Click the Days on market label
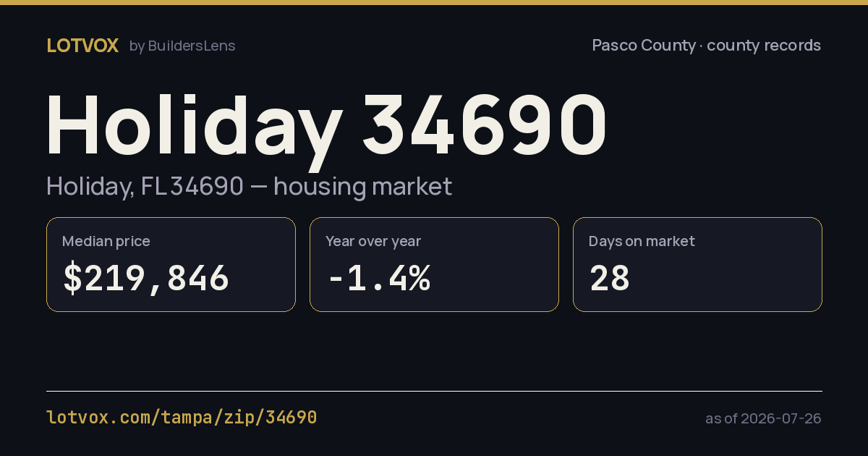The width and height of the screenshot is (868, 456). tap(642, 242)
